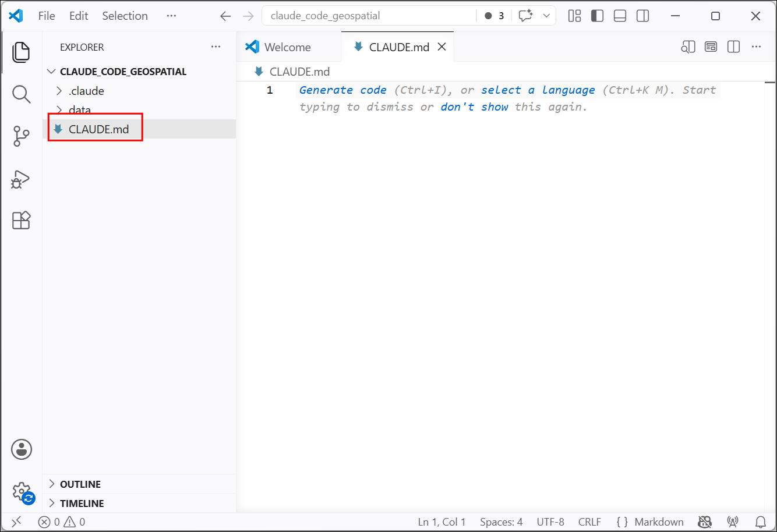
Task: Change indentation via Spaces: 4
Action: [x=501, y=522]
